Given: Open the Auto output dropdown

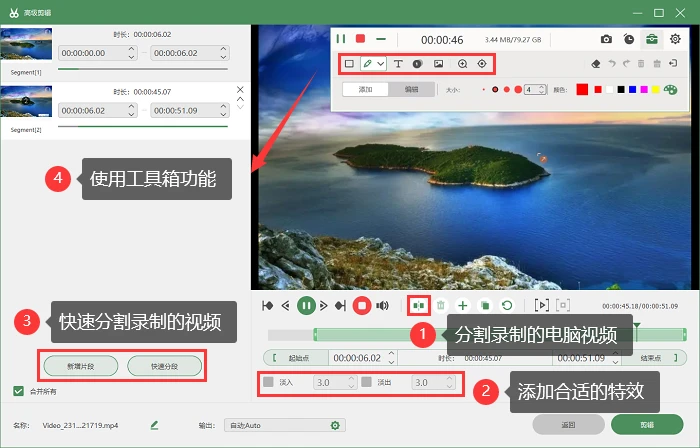Looking at the screenshot, I should (284, 425).
